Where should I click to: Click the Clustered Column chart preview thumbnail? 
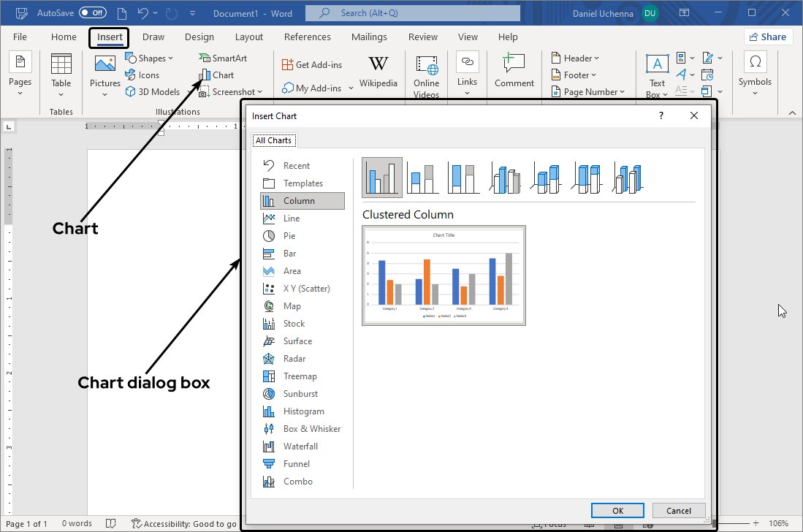(x=444, y=275)
